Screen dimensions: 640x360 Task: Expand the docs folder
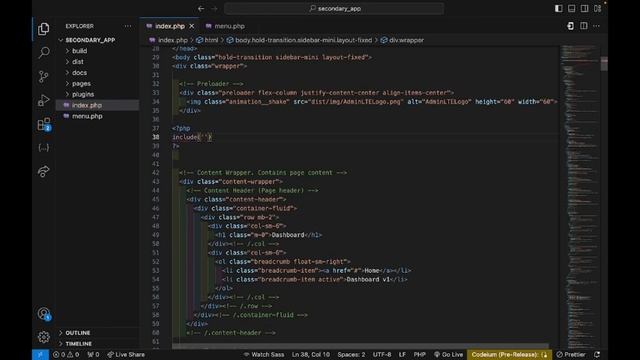[x=79, y=73]
